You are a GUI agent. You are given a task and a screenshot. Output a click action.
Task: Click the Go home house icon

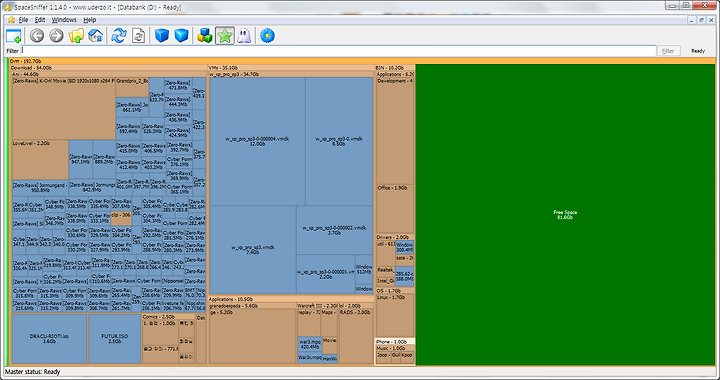(95, 36)
